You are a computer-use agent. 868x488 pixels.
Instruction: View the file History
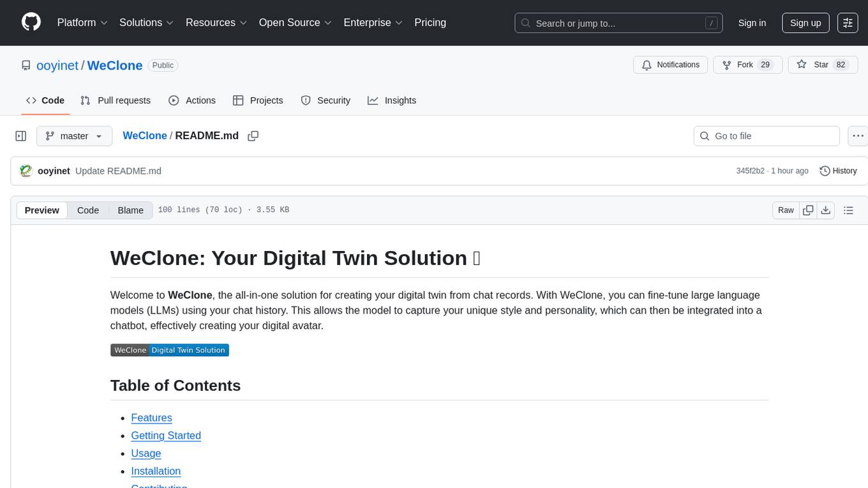point(838,171)
